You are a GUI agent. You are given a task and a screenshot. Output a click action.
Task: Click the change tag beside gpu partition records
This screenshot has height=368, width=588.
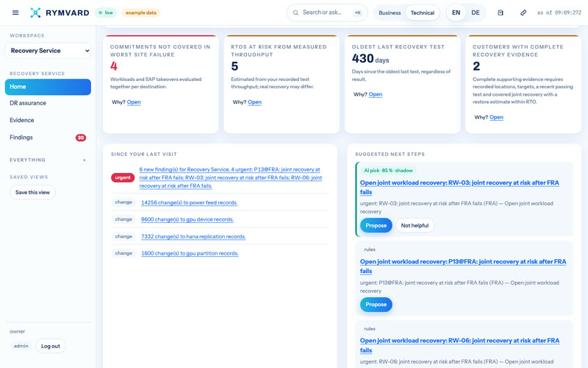click(x=123, y=253)
